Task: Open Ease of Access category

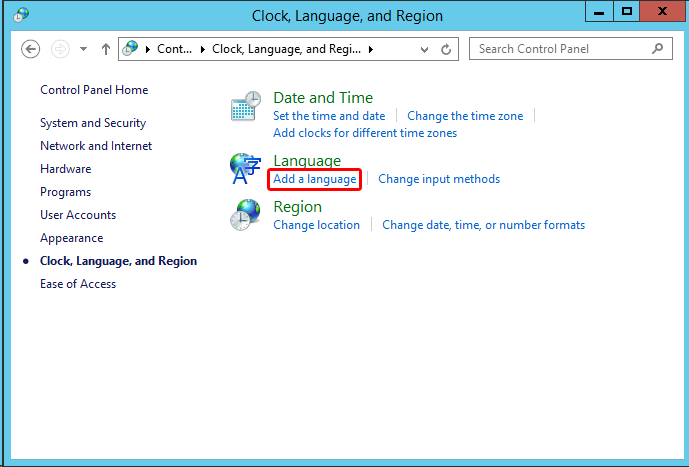Action: (x=78, y=284)
